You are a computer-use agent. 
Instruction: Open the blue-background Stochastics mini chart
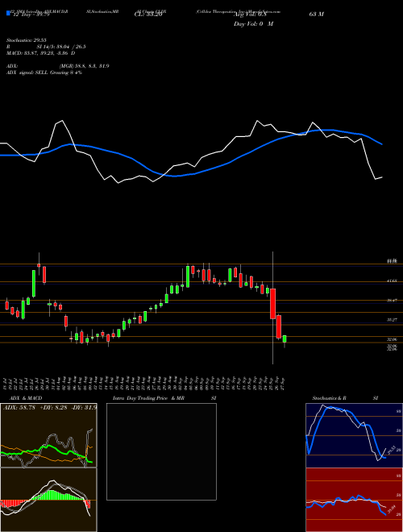pyautogui.click(x=354, y=435)
